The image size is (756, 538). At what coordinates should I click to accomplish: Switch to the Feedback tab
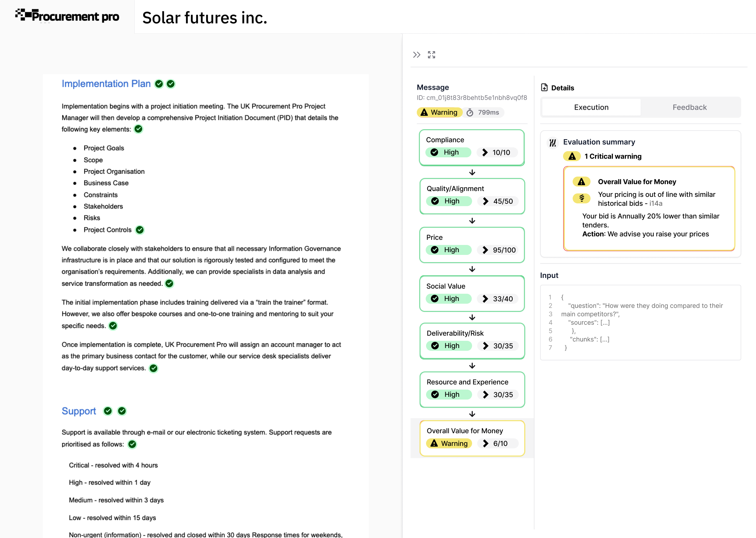point(690,107)
